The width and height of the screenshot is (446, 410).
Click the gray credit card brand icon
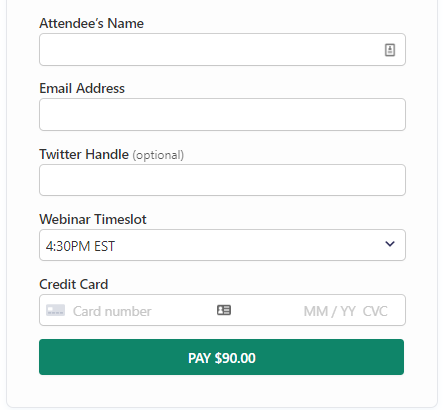click(x=55, y=310)
